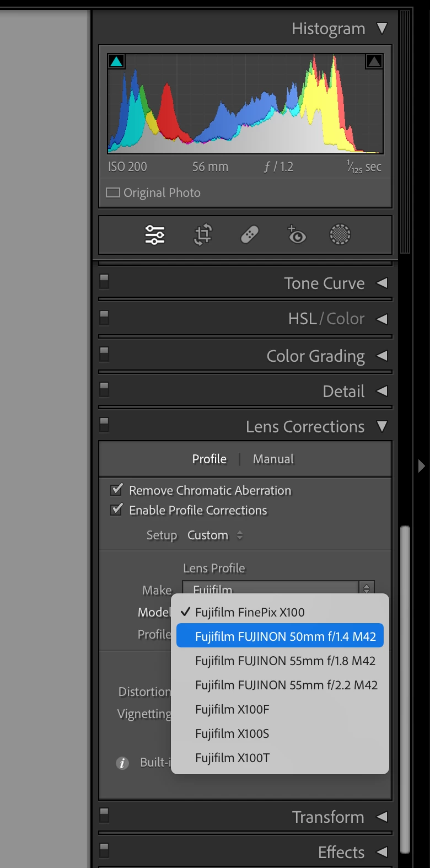Viewport: 430px width, 868px height.
Task: Click the HSL label in the panel header
Action: (302, 319)
